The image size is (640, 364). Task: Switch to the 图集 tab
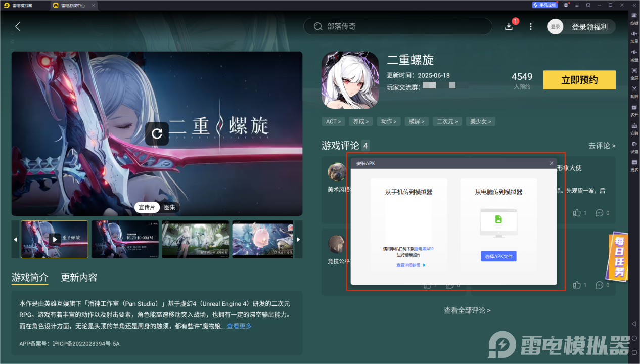point(169,207)
